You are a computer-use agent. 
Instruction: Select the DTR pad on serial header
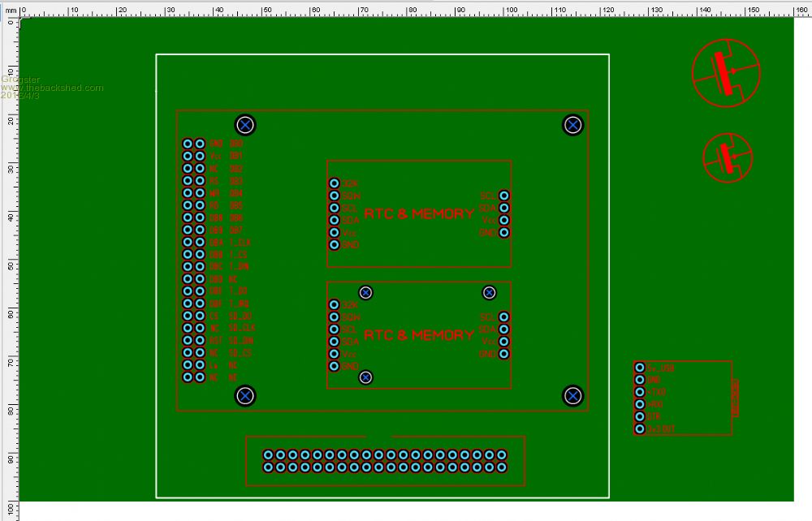click(x=640, y=416)
